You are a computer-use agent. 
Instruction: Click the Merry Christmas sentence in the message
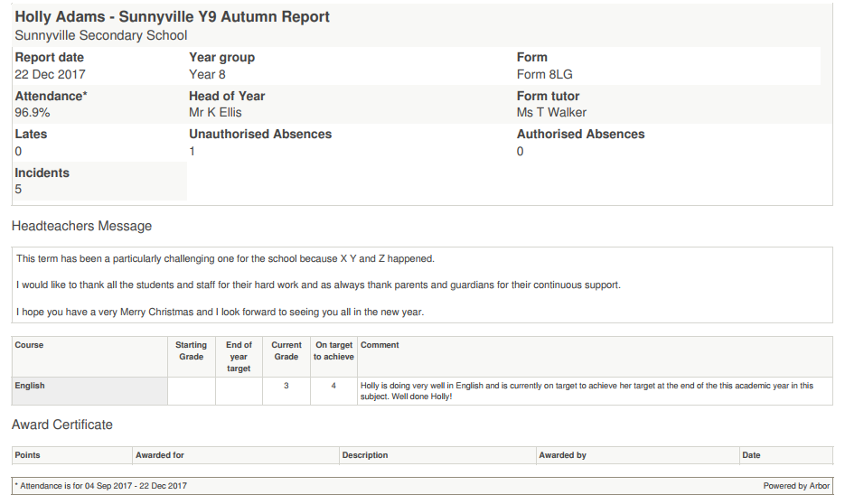point(220,312)
